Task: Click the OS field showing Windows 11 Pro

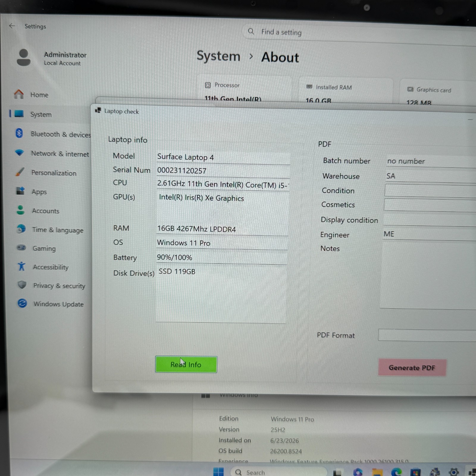Action: [x=222, y=243]
